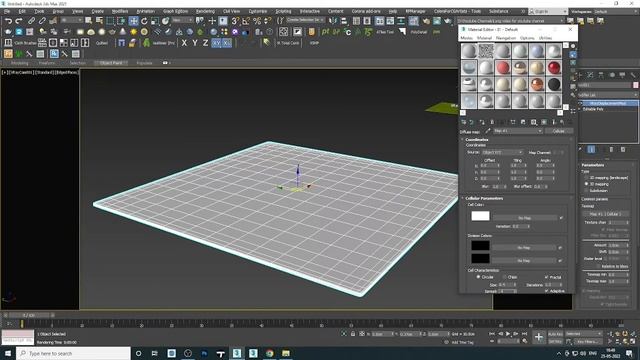This screenshot has width=640, height=360.
Task: Click the render teapot icon in main toolbar
Action: [447, 21]
